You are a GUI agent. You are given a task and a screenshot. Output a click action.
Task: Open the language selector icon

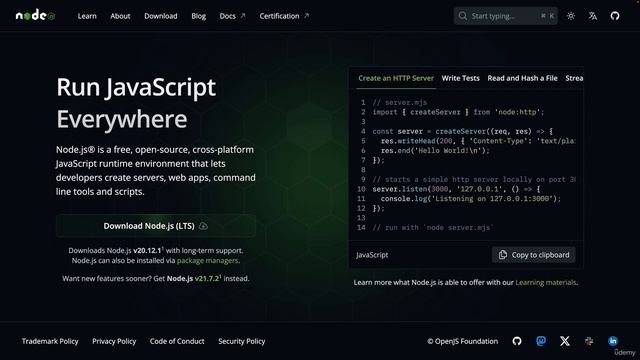pyautogui.click(x=593, y=16)
